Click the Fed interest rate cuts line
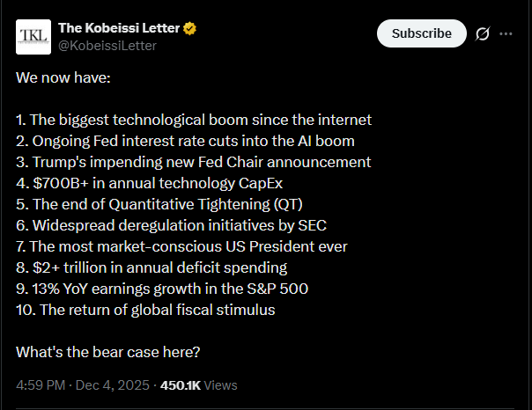This screenshot has width=532, height=410. [185, 141]
